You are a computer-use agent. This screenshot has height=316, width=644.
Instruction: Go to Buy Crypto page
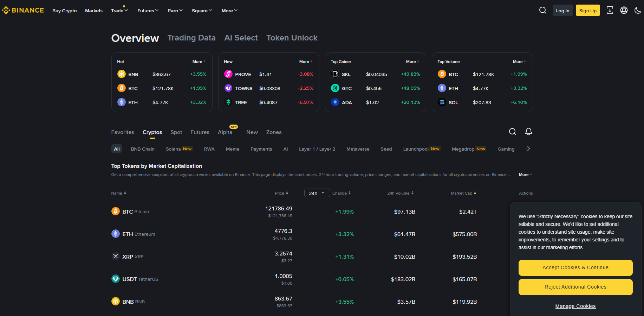pos(65,11)
